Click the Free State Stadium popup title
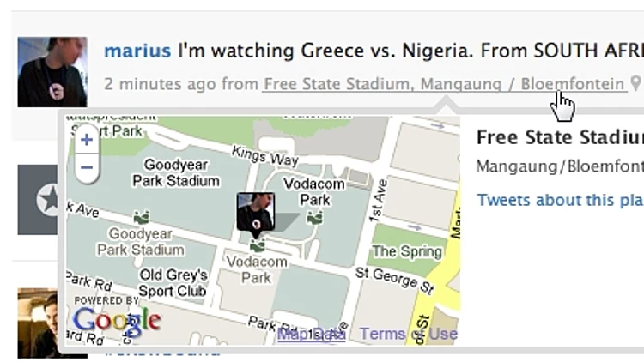 pos(560,137)
